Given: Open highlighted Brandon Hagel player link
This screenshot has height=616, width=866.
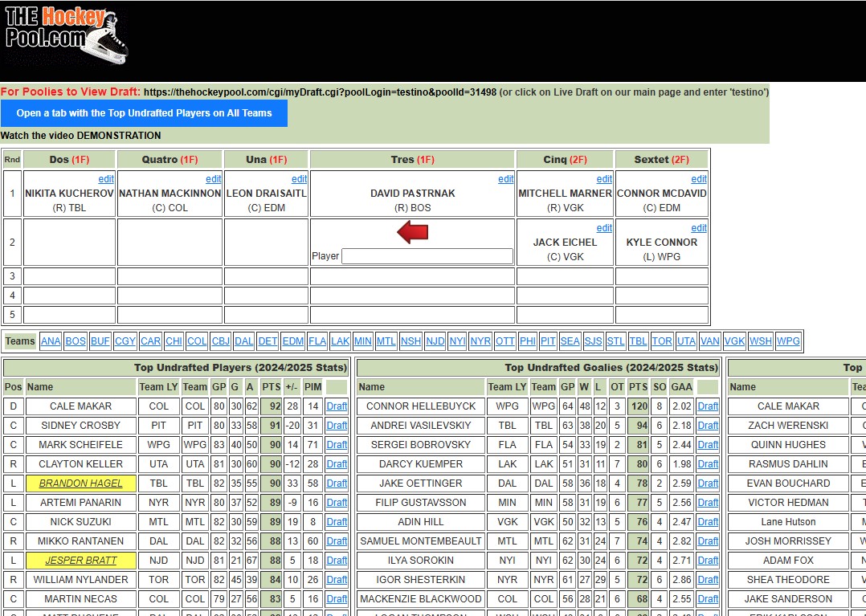Looking at the screenshot, I should click(81, 483).
